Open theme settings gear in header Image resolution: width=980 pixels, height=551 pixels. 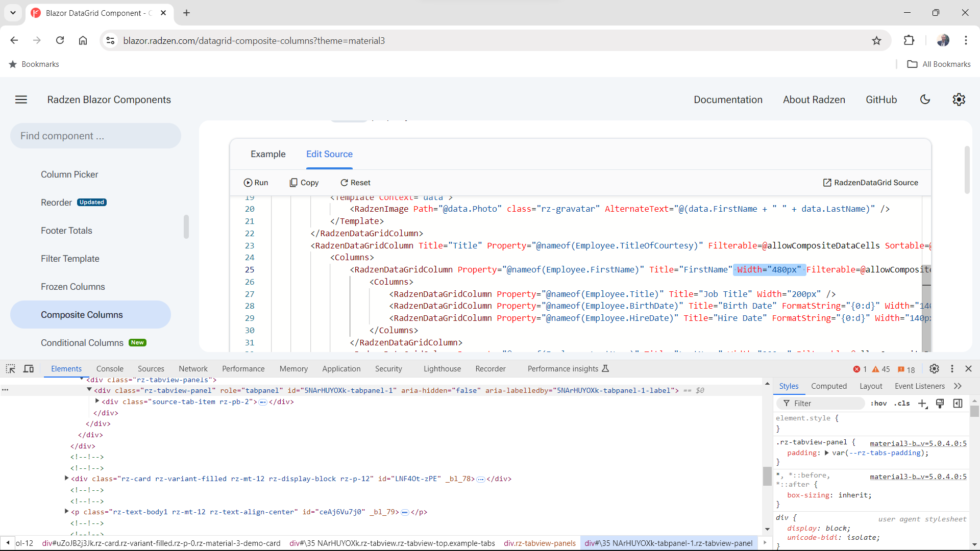click(959, 99)
